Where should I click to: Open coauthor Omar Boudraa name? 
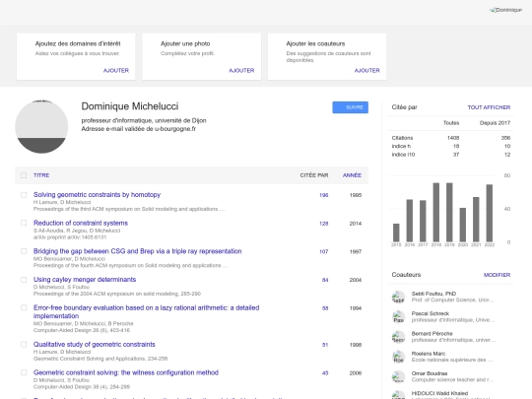click(430, 373)
